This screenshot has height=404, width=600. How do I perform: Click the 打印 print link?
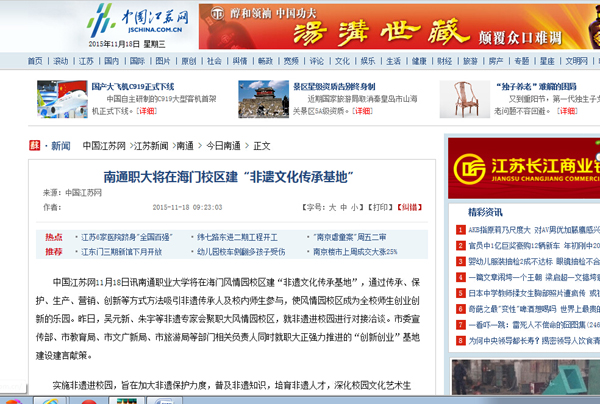click(381, 207)
